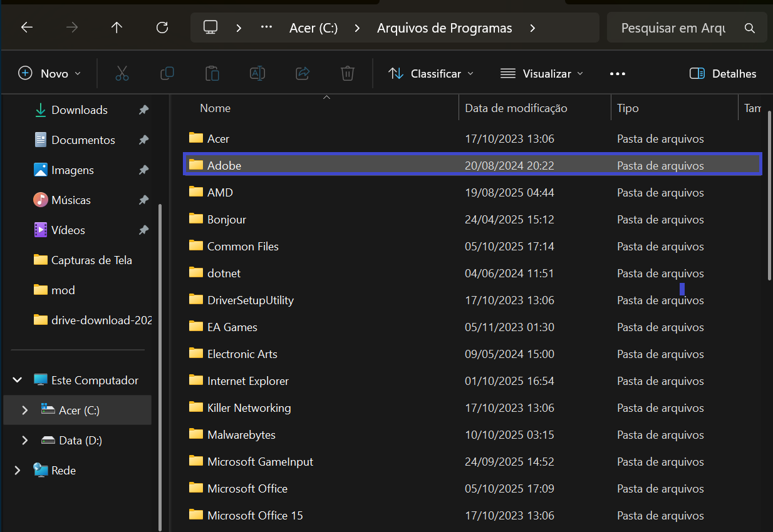Click the Copy icon in toolbar
Image resolution: width=773 pixels, height=532 pixels.
coord(167,74)
